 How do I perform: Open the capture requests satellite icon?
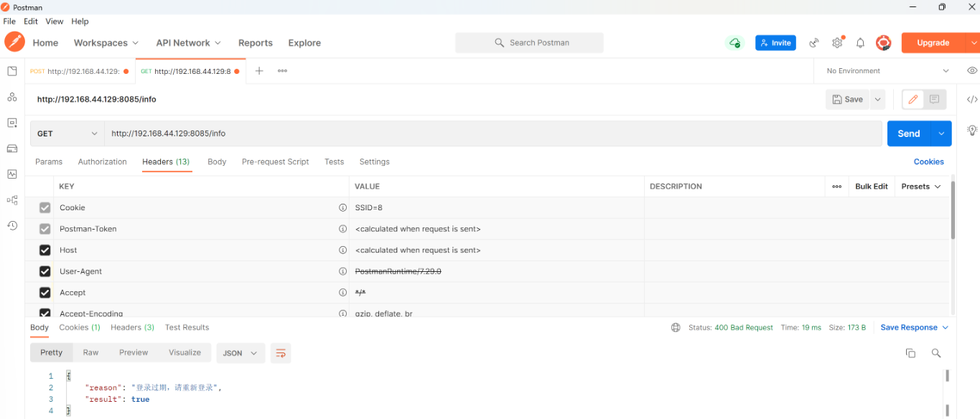click(x=814, y=43)
